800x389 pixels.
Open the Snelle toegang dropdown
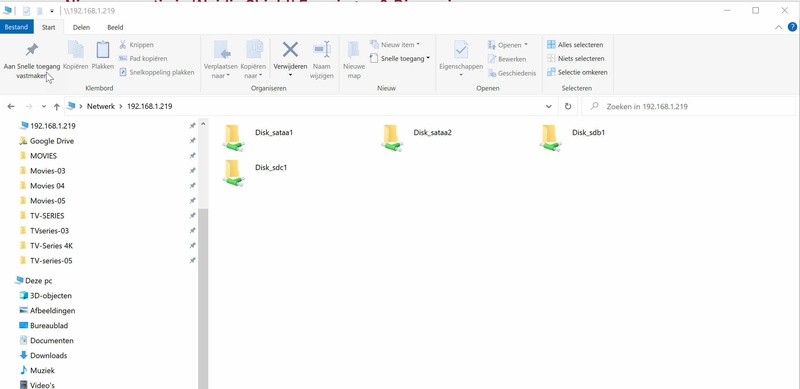[400, 59]
